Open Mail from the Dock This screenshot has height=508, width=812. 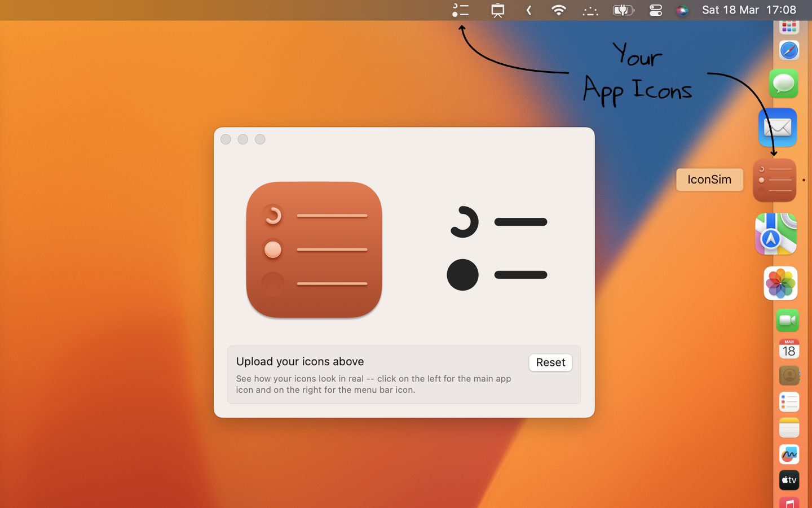coord(778,128)
